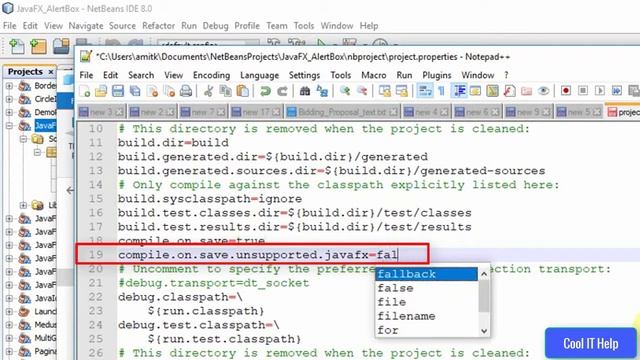The height and width of the screenshot is (360, 640).
Task: Expand the Pagina... project node
Action: (x=9, y=351)
